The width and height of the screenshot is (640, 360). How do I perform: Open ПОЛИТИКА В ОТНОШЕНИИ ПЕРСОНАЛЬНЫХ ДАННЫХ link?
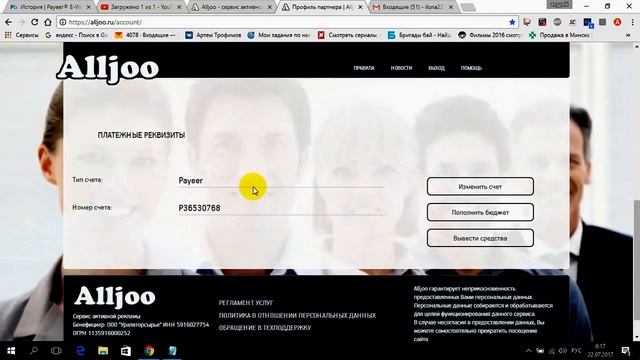point(297,316)
